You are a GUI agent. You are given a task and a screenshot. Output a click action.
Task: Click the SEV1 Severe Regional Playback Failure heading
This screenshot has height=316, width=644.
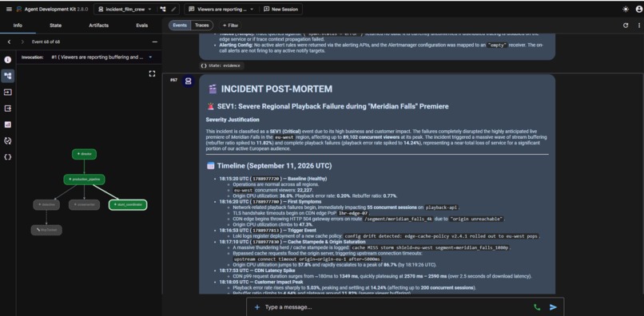(332, 106)
